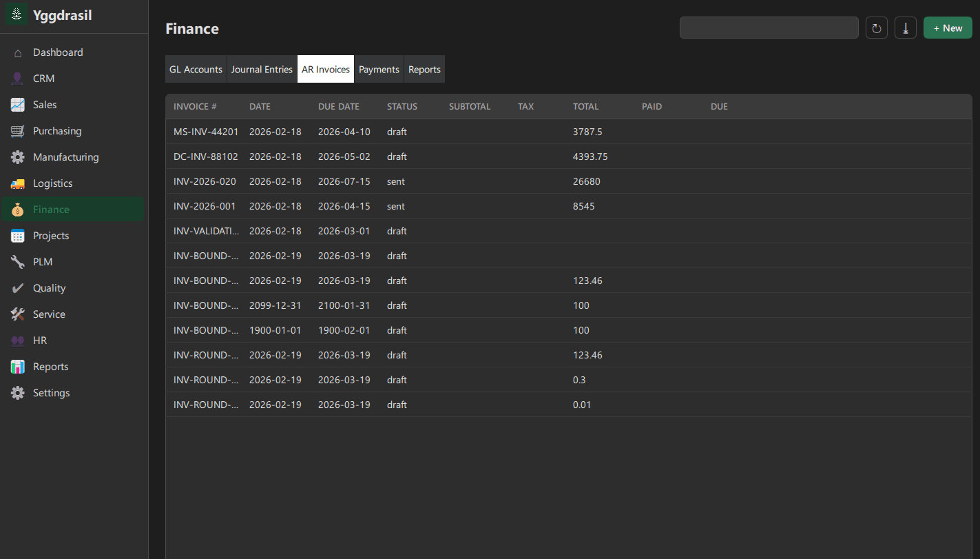Viewport: 980px width, 559px height.
Task: Sort by the TOTAL column header
Action: [585, 106]
